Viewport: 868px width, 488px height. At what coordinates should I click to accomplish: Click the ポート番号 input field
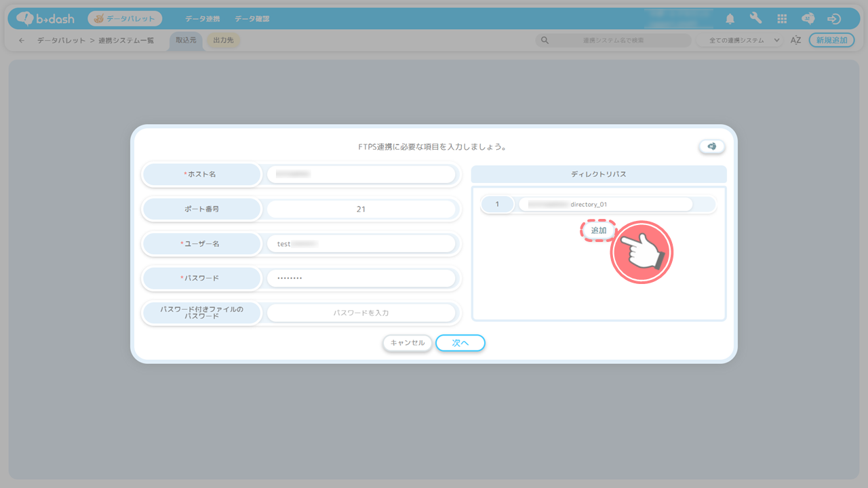361,209
